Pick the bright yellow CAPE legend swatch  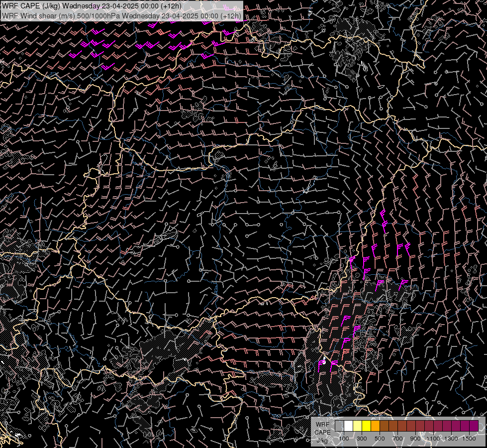(366, 426)
